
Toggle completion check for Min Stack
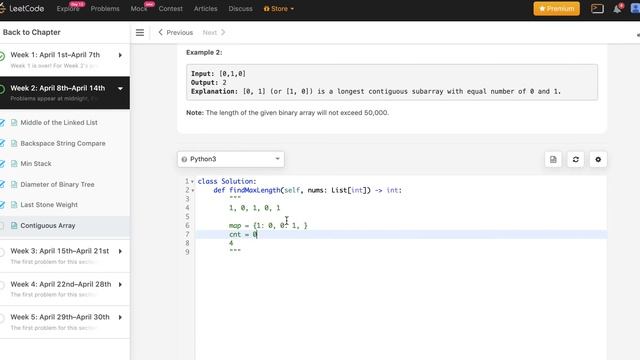[2, 164]
